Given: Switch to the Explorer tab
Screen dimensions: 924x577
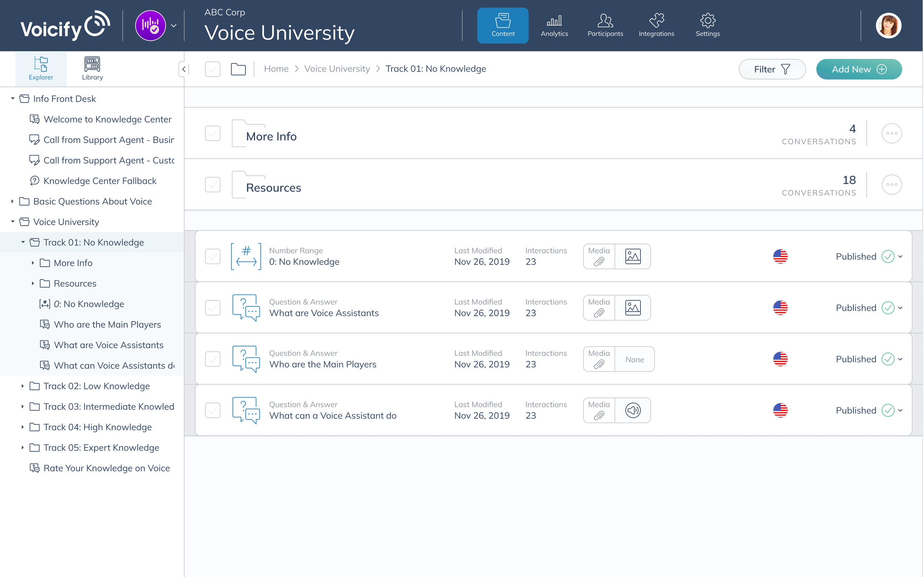Looking at the screenshot, I should tap(41, 69).
